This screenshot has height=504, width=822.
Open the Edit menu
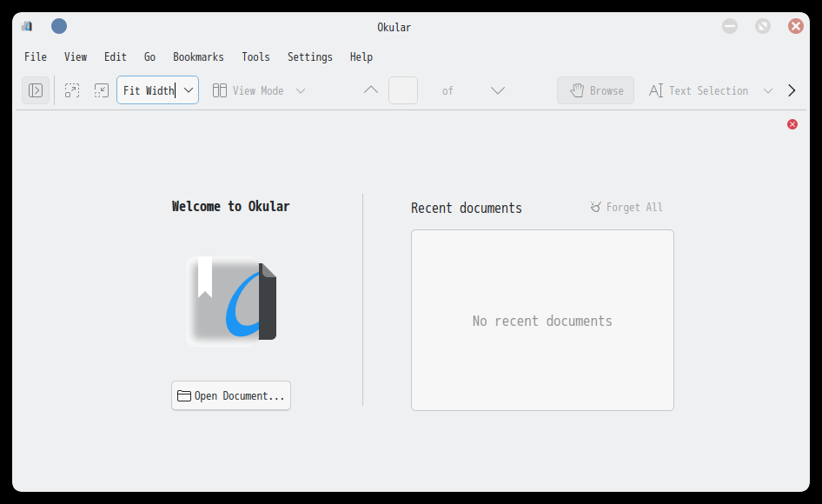coord(116,56)
